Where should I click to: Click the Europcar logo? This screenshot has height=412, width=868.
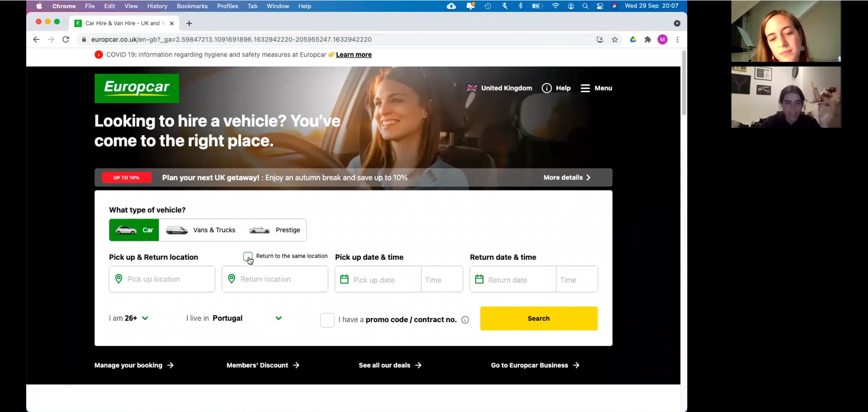pyautogui.click(x=137, y=88)
